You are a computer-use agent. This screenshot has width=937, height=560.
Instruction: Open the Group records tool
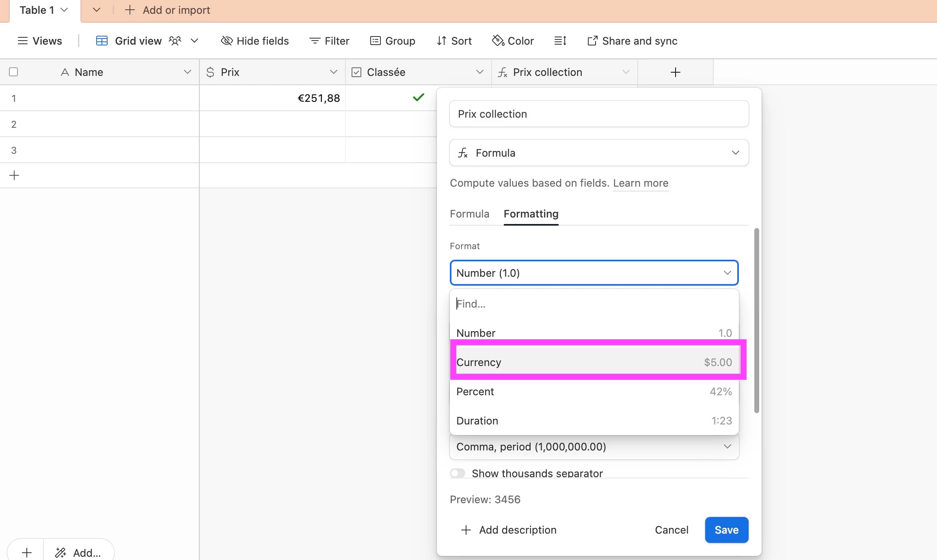click(x=392, y=41)
